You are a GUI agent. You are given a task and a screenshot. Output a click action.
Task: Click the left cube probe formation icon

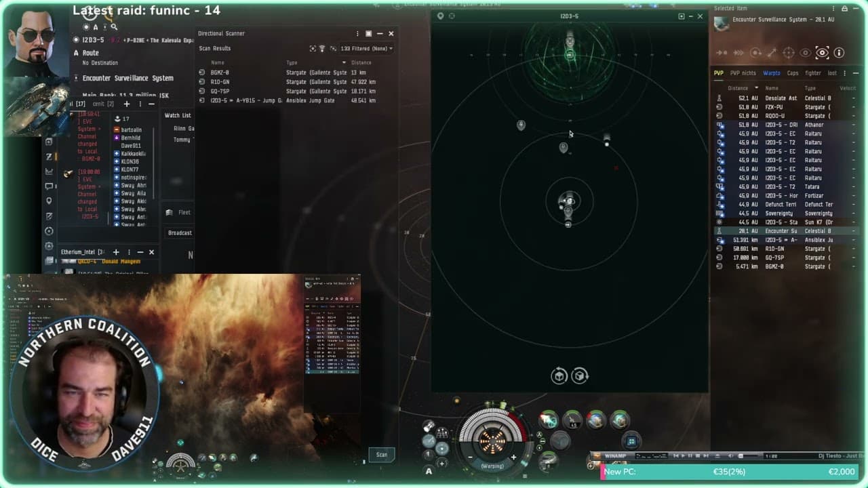(559, 375)
